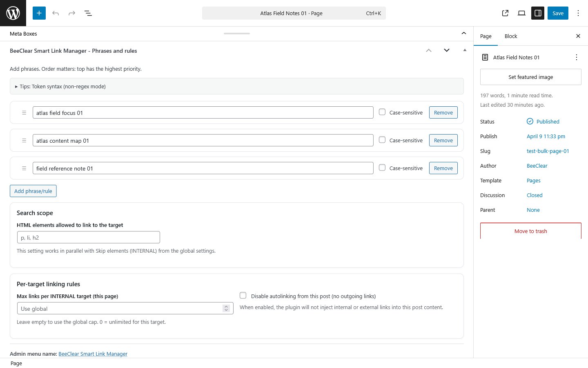Open the preview device options
This screenshot has width=588, height=368.
pos(521,13)
